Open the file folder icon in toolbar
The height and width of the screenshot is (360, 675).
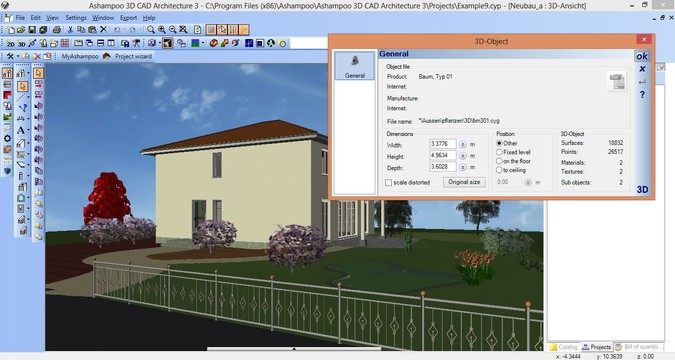(21, 30)
